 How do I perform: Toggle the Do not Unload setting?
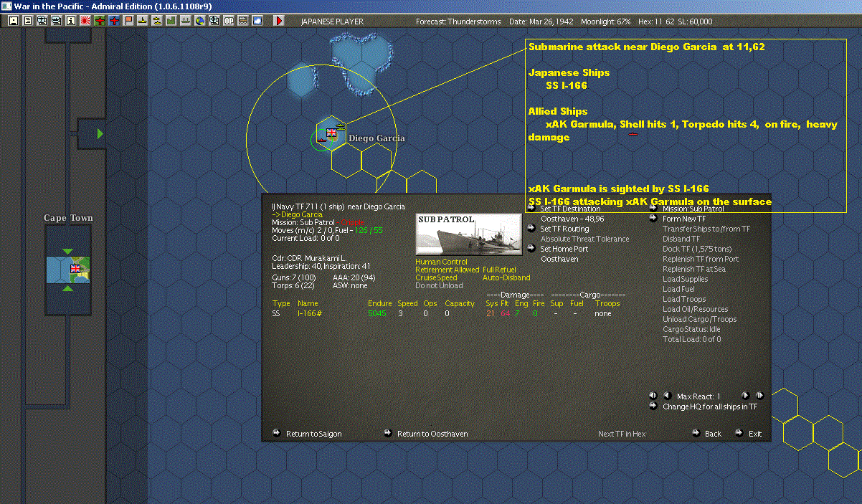click(x=439, y=285)
